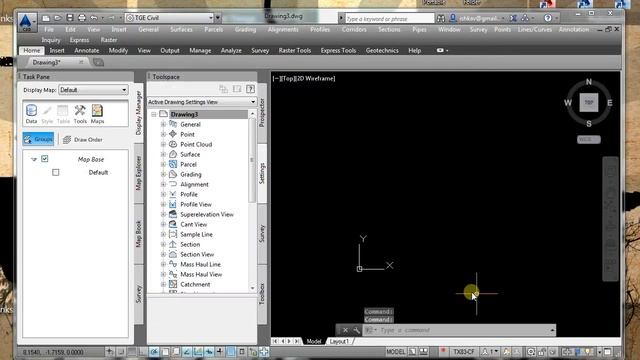This screenshot has height=360, width=640.
Task: Click the New drawing icon in quick access toolbar
Action: (x=46, y=18)
